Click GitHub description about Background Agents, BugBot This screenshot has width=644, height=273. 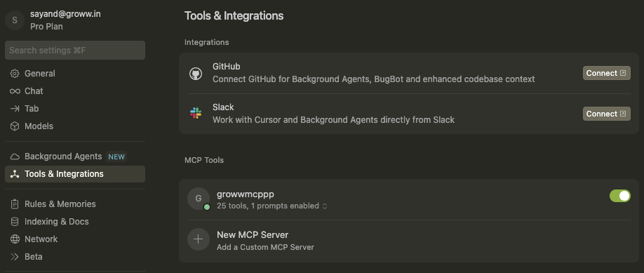click(373, 79)
